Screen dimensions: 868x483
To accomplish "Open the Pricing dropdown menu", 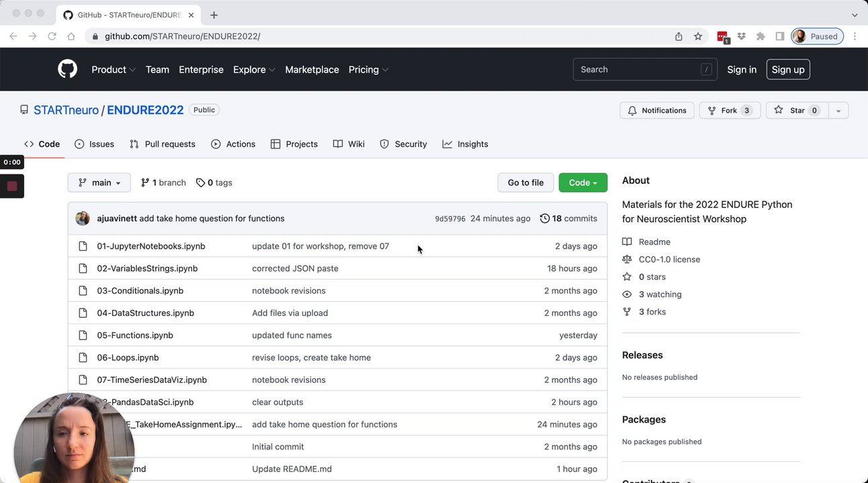I will (369, 69).
